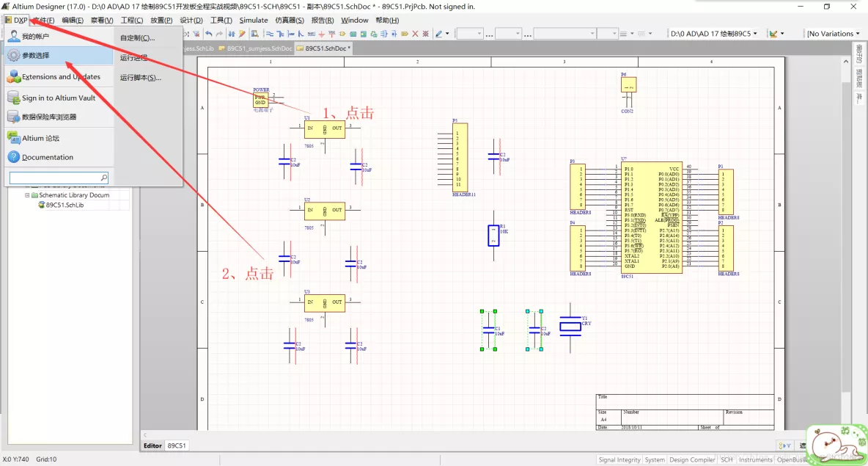Open the 编辑(E) menu

(x=73, y=20)
